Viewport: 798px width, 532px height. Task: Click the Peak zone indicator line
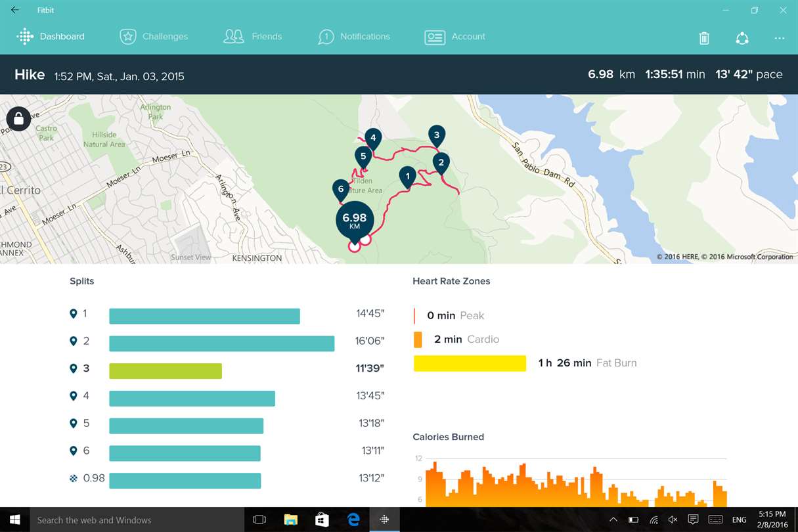tap(414, 316)
